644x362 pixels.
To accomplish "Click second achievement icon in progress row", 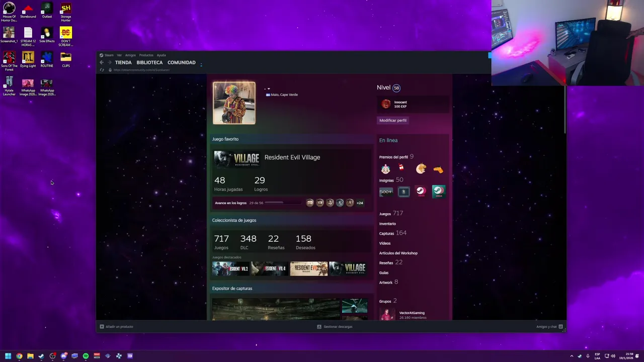I will (x=320, y=203).
